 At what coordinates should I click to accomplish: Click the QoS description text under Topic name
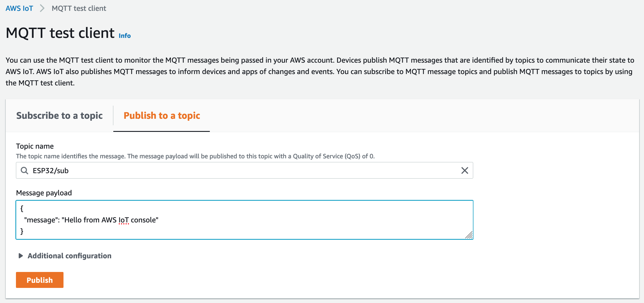(x=196, y=156)
